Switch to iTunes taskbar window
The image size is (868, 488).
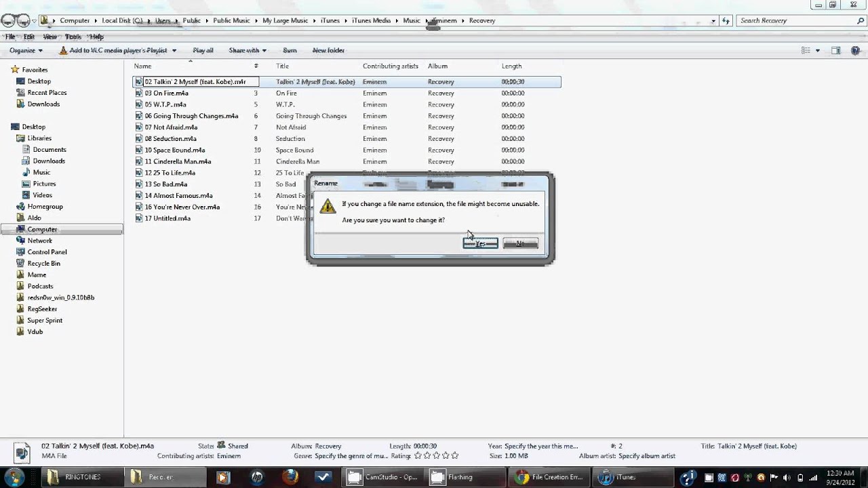633,477
